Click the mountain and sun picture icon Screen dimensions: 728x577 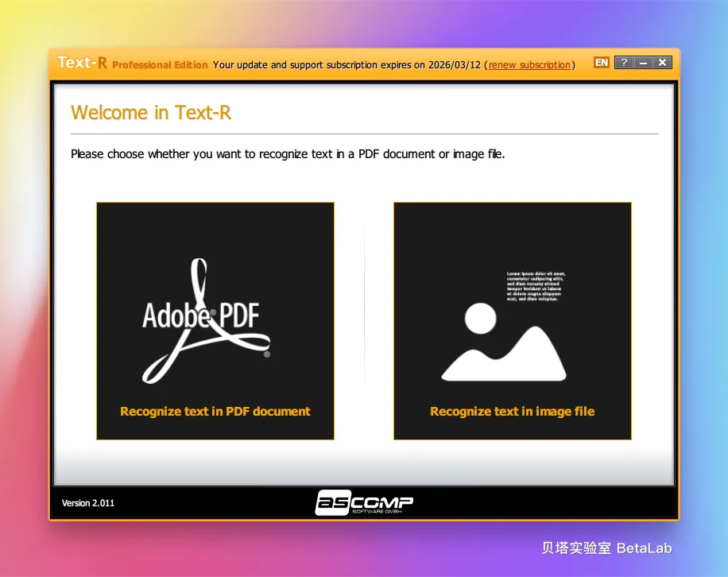click(504, 342)
